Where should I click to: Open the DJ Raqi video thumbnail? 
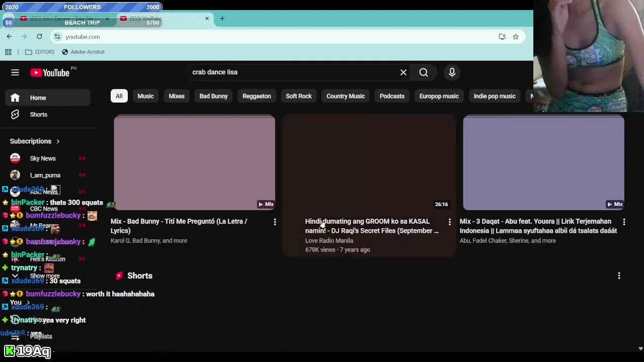click(369, 163)
